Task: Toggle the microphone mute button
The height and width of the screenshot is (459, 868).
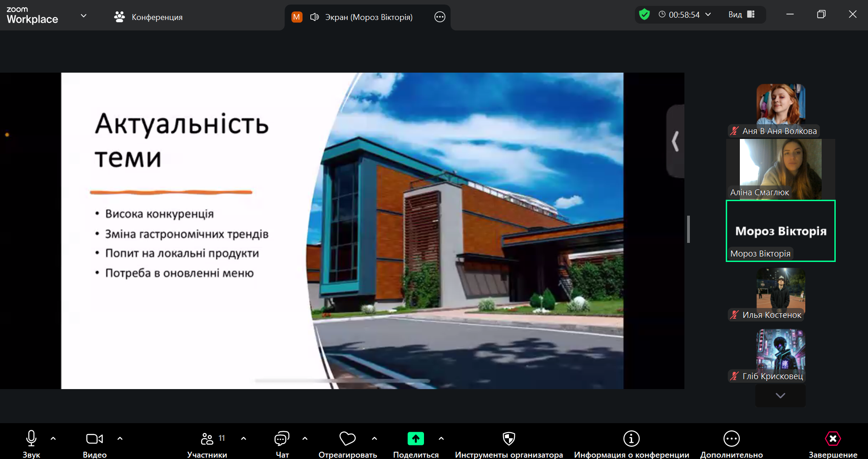Action: [x=31, y=439]
